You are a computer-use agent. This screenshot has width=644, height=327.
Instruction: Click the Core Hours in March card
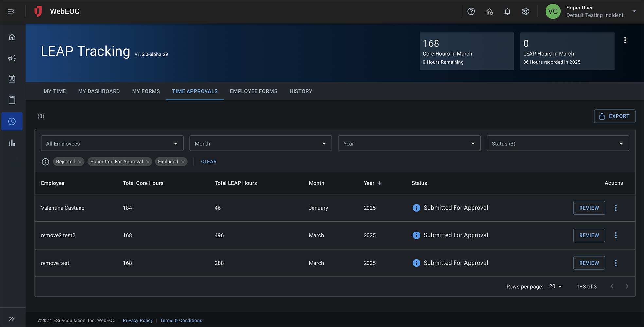point(467,51)
